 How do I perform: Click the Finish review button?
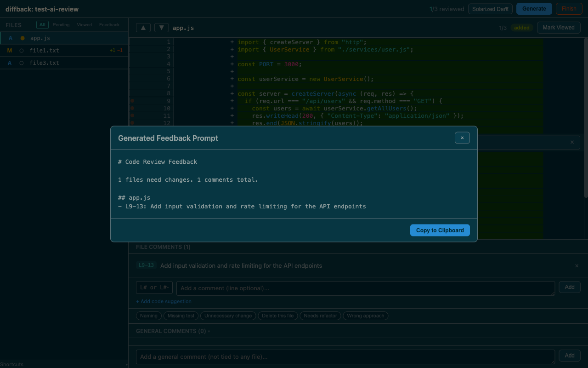click(x=569, y=8)
